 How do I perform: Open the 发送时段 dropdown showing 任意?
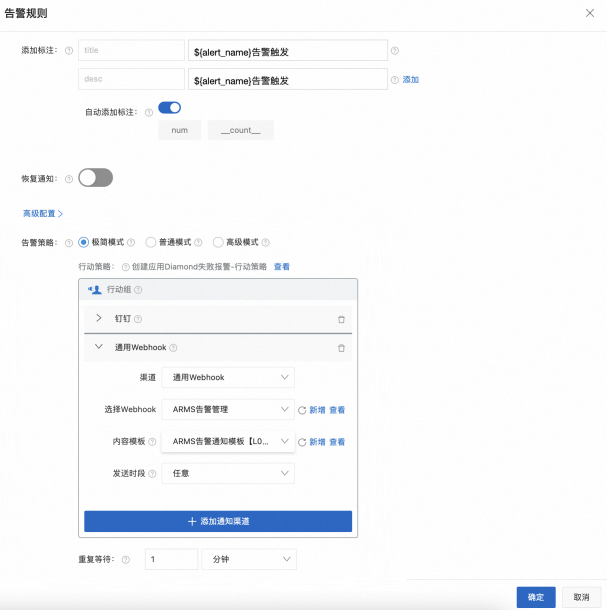click(x=228, y=473)
